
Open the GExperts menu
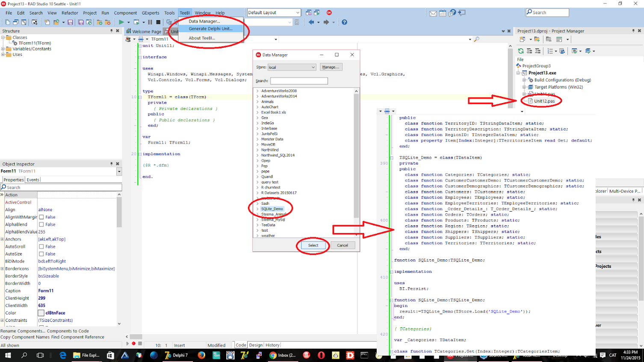pyautogui.click(x=151, y=13)
